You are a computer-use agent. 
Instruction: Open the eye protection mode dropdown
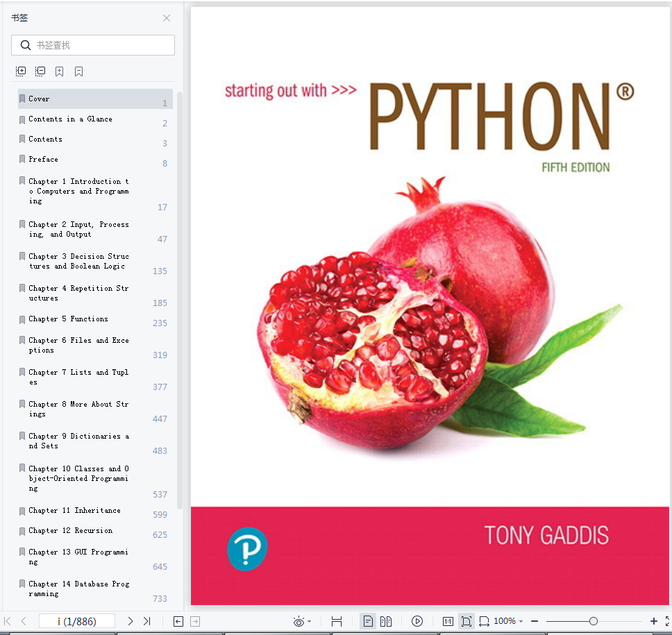pos(302,621)
